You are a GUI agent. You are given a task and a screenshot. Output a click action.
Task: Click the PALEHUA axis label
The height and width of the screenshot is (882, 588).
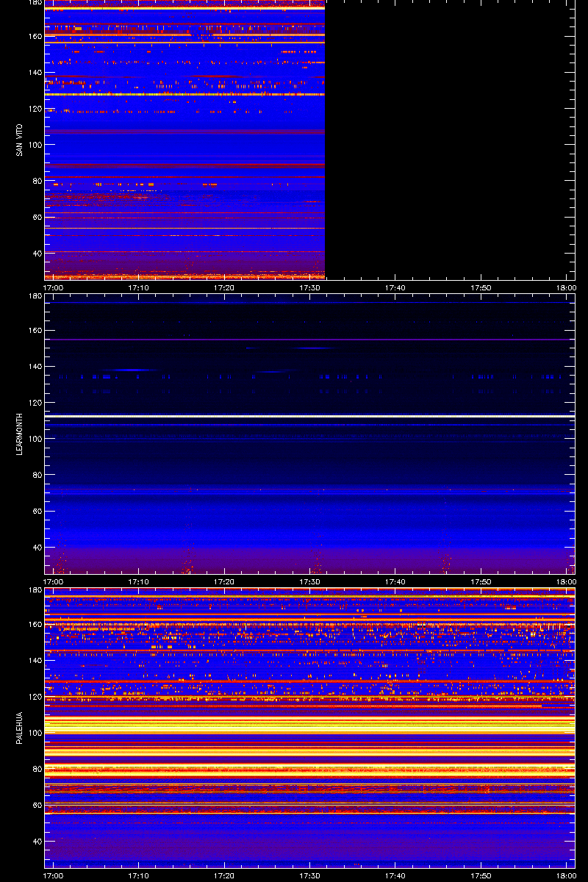click(20, 728)
